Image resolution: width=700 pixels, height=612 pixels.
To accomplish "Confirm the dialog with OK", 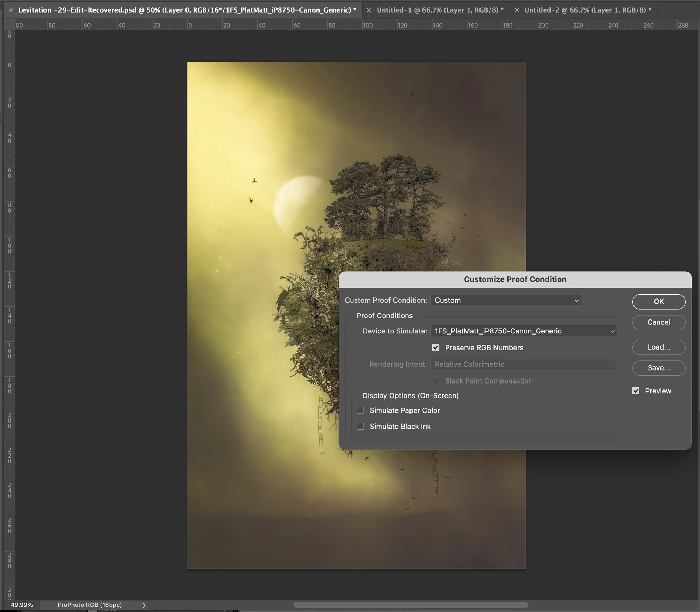I will pyautogui.click(x=658, y=302).
